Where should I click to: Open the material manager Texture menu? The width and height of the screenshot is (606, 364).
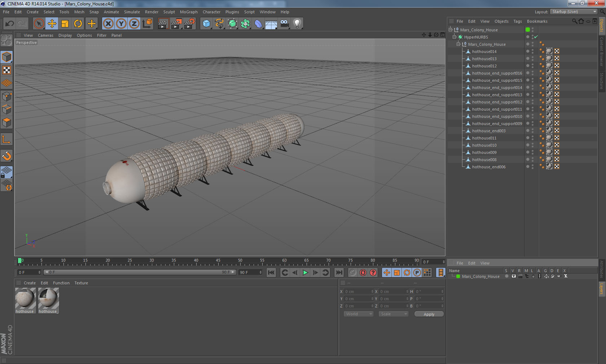point(81,283)
